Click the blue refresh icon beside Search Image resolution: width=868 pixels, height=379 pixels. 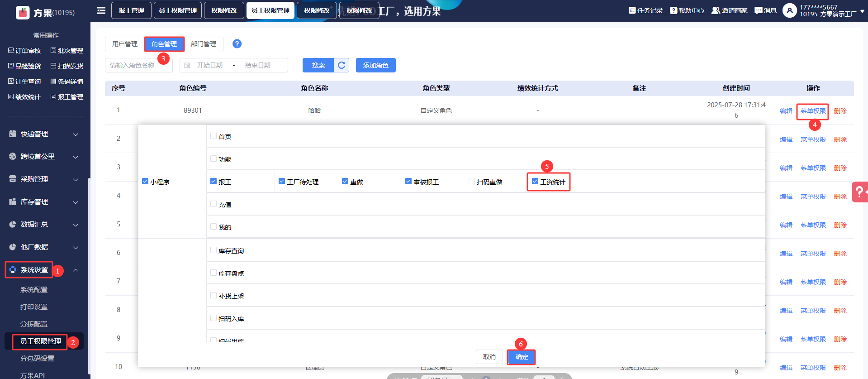[x=342, y=65]
